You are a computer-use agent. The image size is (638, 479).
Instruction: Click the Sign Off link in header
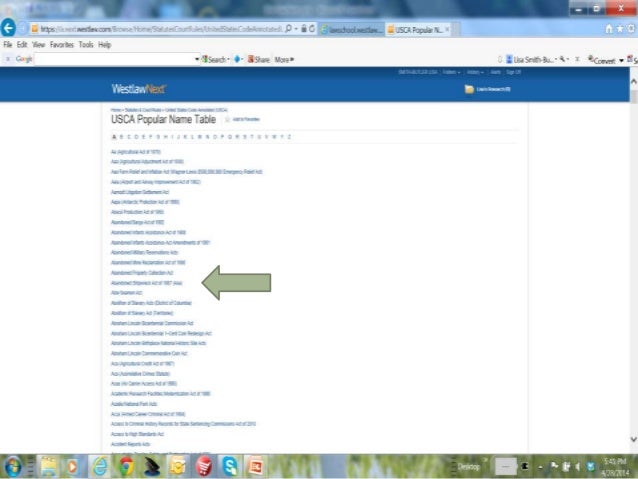(x=513, y=72)
